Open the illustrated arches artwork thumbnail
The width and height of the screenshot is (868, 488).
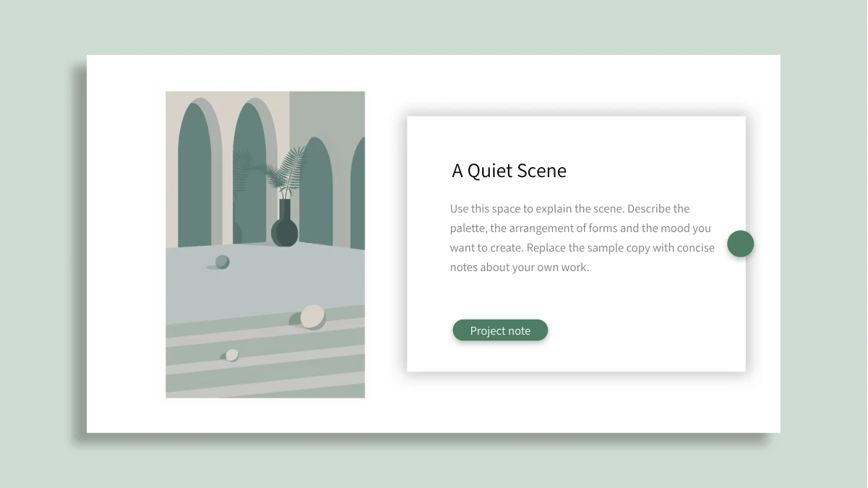pyautogui.click(x=265, y=244)
